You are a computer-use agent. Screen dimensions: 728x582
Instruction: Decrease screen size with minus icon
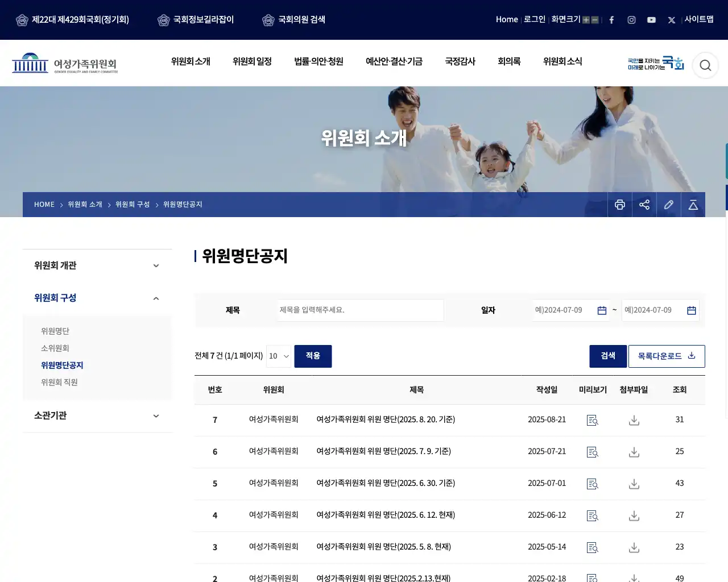595,20
